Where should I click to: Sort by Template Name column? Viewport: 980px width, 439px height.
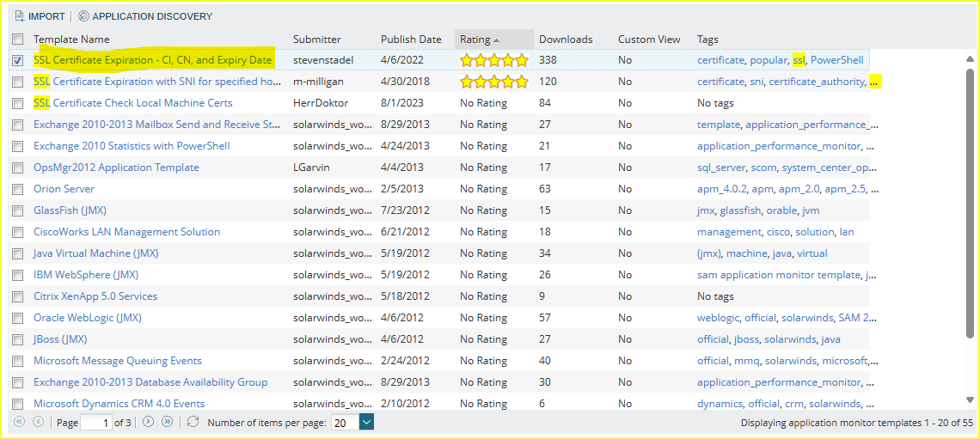pyautogui.click(x=71, y=39)
